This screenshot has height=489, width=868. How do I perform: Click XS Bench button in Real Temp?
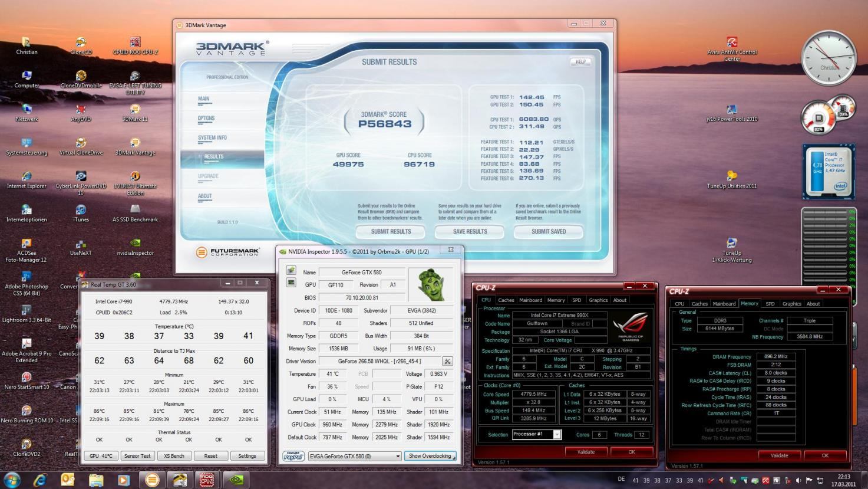[x=174, y=456]
